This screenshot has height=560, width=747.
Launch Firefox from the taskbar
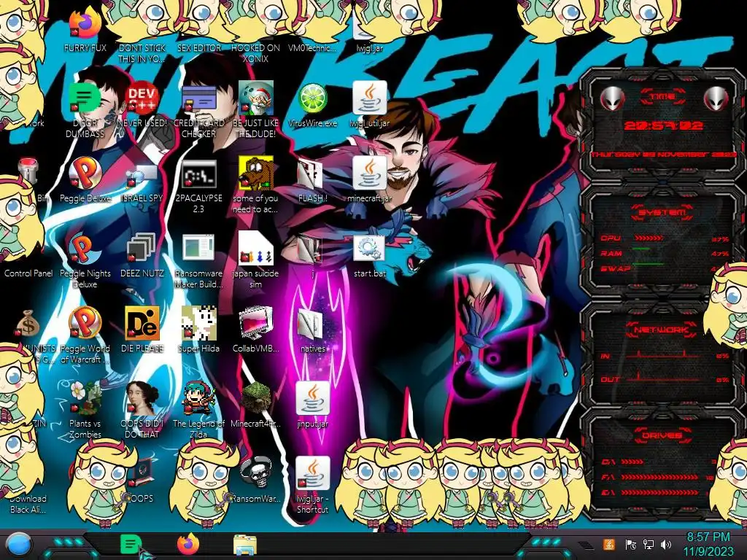point(187,545)
